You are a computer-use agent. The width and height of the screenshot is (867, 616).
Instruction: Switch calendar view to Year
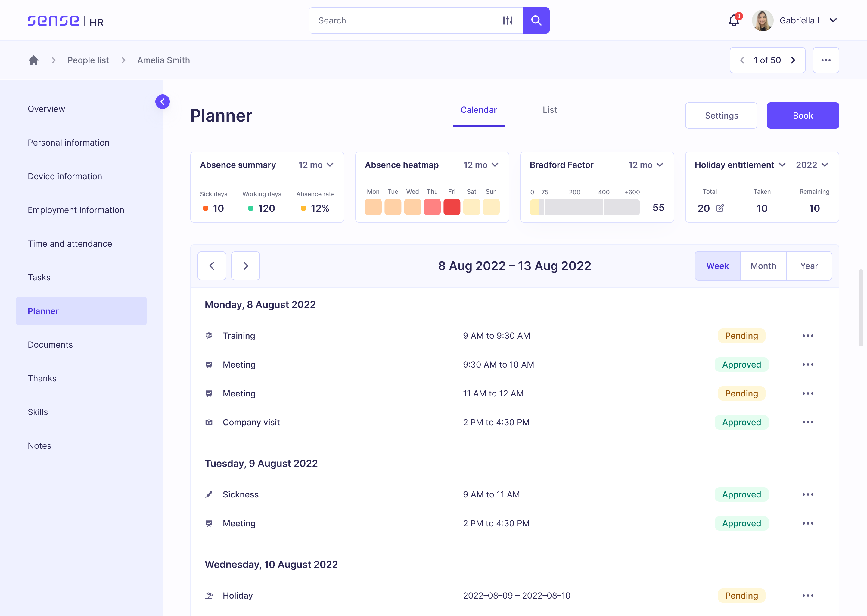809,266
